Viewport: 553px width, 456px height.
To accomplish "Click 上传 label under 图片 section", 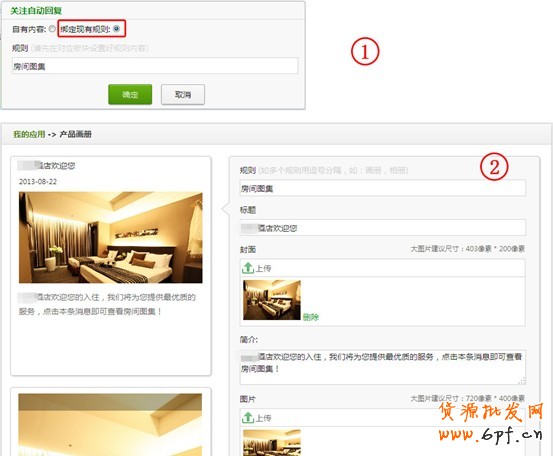I will tap(263, 418).
